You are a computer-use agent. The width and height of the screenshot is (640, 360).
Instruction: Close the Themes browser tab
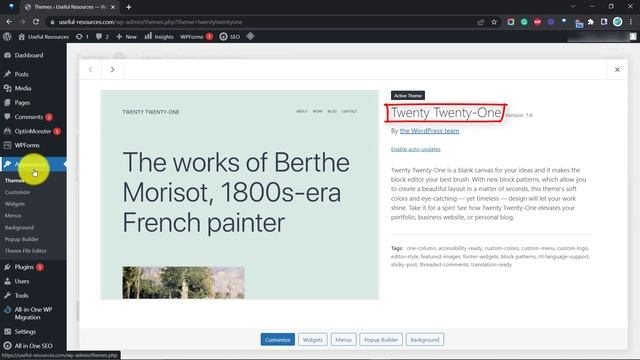coord(113,7)
